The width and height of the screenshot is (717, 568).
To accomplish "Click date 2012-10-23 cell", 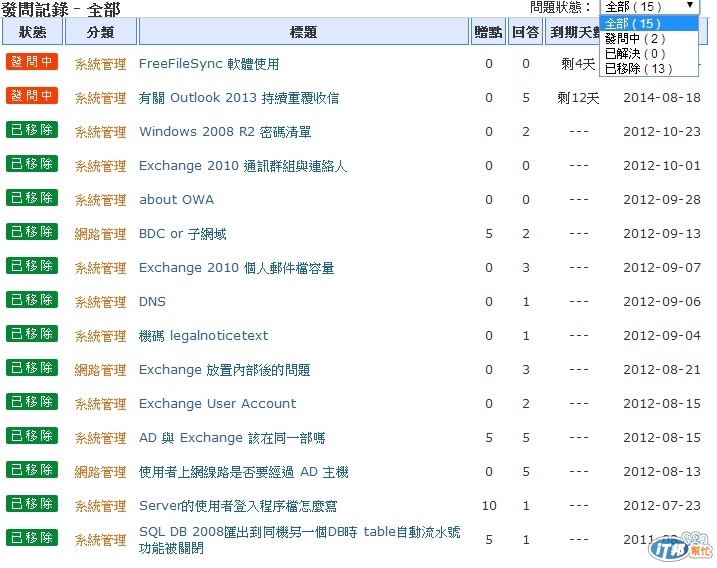I will click(x=662, y=132).
